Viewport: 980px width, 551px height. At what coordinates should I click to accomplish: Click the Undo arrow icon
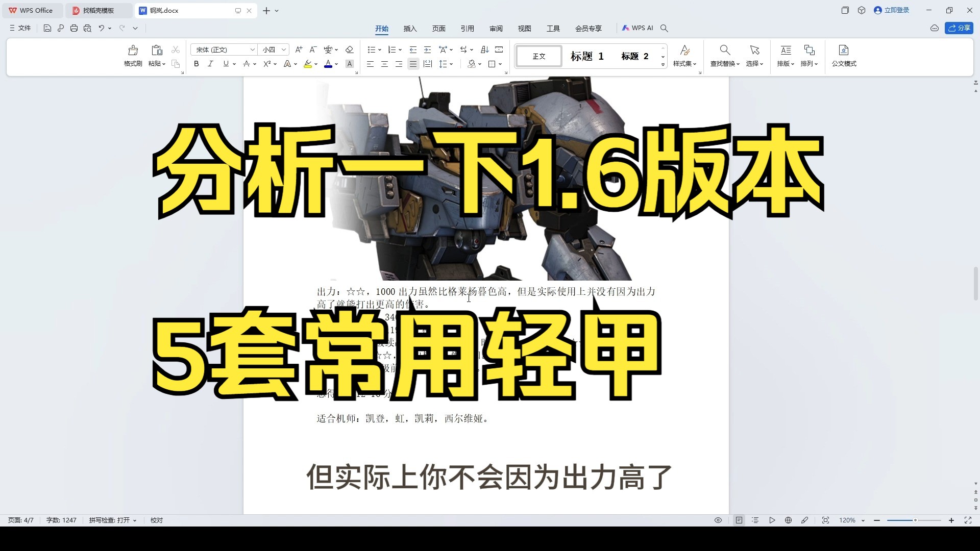pyautogui.click(x=102, y=28)
